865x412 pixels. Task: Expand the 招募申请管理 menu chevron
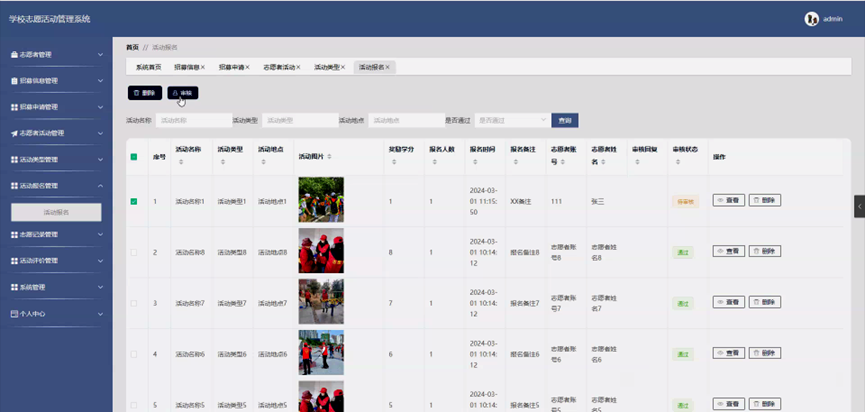point(100,107)
